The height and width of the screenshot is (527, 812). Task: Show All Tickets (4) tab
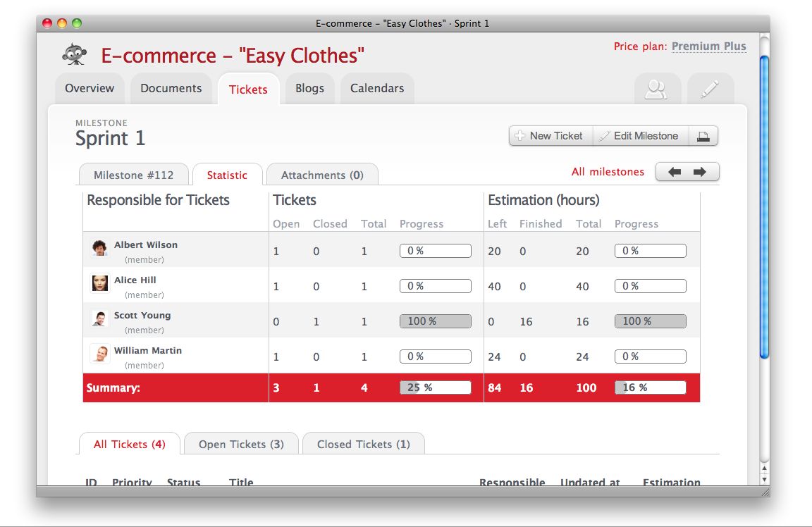coord(130,444)
